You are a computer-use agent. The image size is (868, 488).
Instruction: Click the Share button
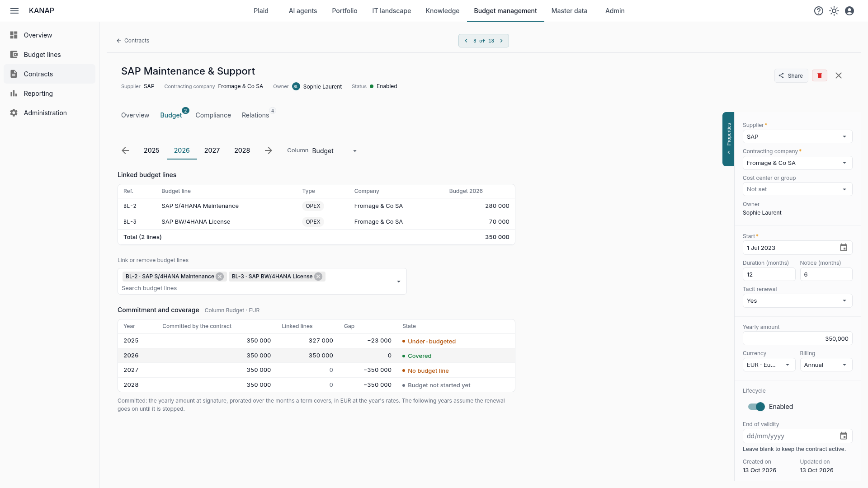pyautogui.click(x=791, y=75)
